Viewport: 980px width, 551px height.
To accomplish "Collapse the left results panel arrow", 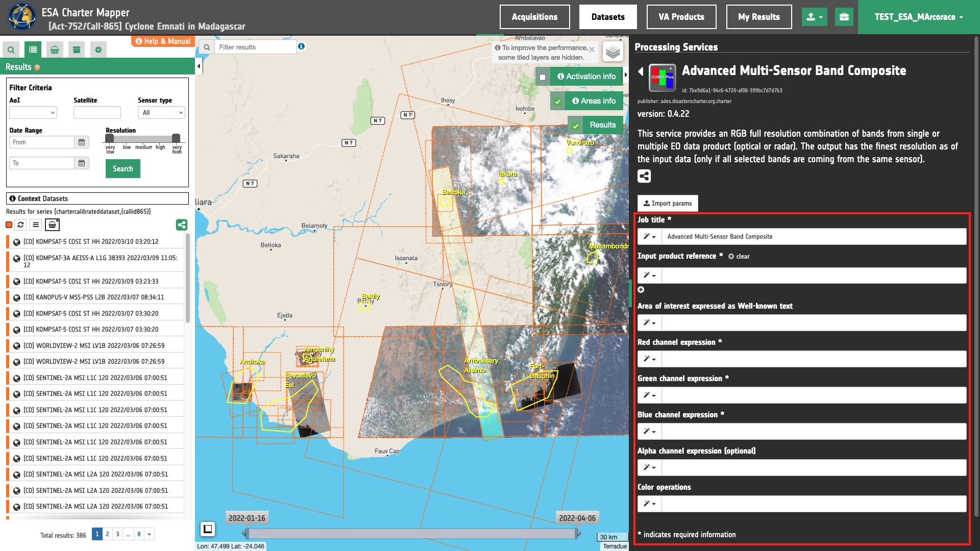I will pyautogui.click(x=199, y=66).
